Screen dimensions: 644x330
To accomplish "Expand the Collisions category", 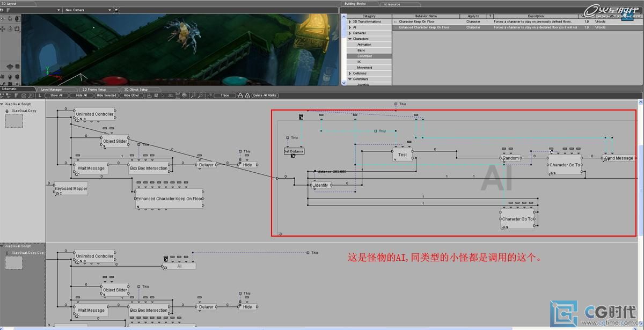I will (x=350, y=74).
